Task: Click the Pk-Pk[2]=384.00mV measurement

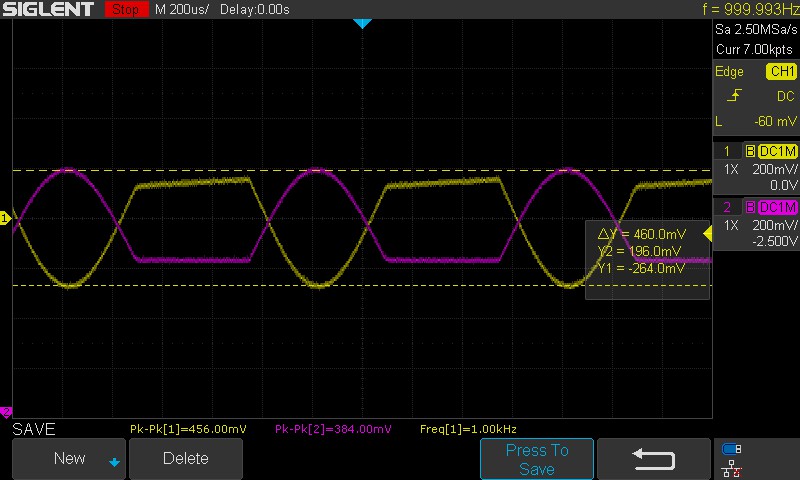Action: point(333,429)
